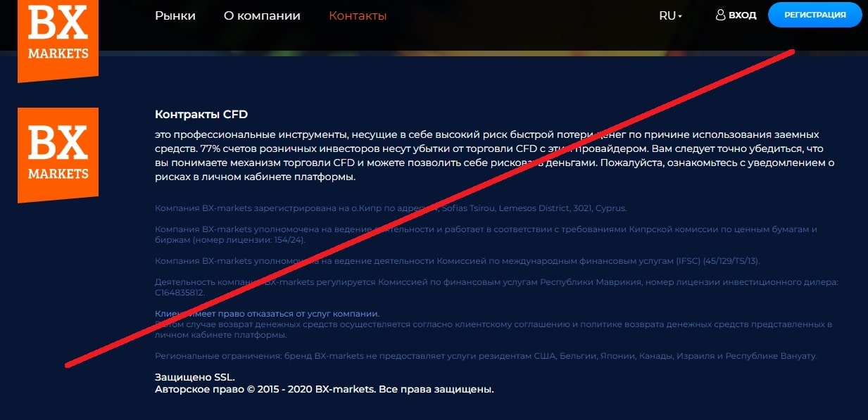Screen dimensions: 868x420
Task: Click the license number 154/24 paragraph
Action: click(x=486, y=234)
